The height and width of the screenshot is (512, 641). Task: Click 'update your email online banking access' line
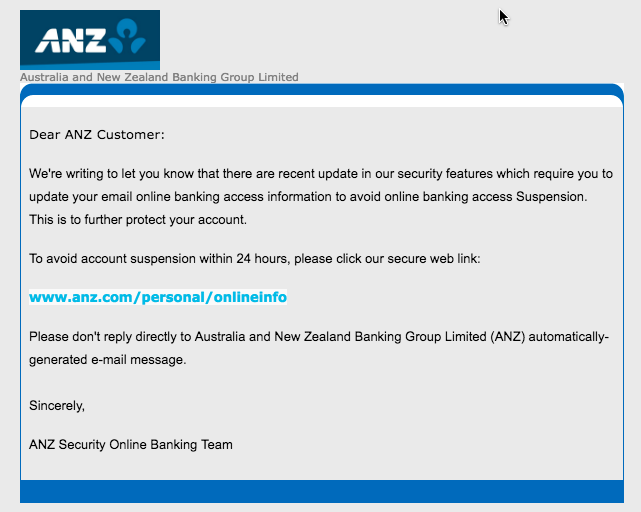[308, 197]
